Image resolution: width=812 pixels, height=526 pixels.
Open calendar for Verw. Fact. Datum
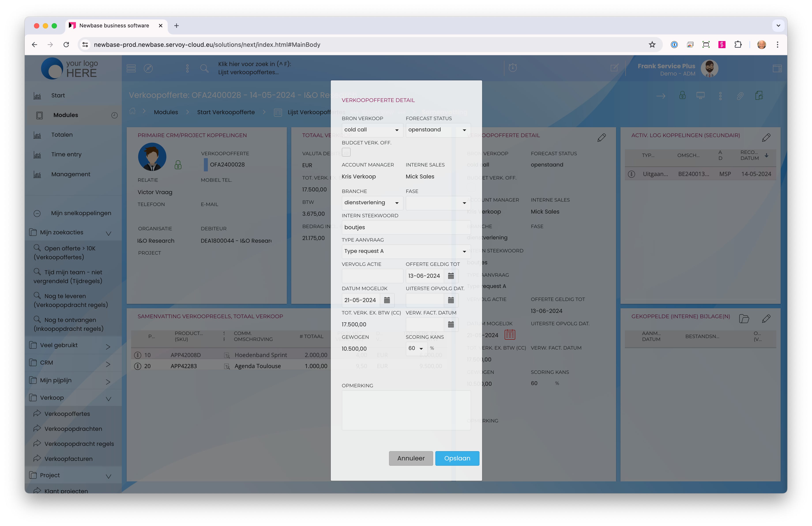(x=451, y=324)
